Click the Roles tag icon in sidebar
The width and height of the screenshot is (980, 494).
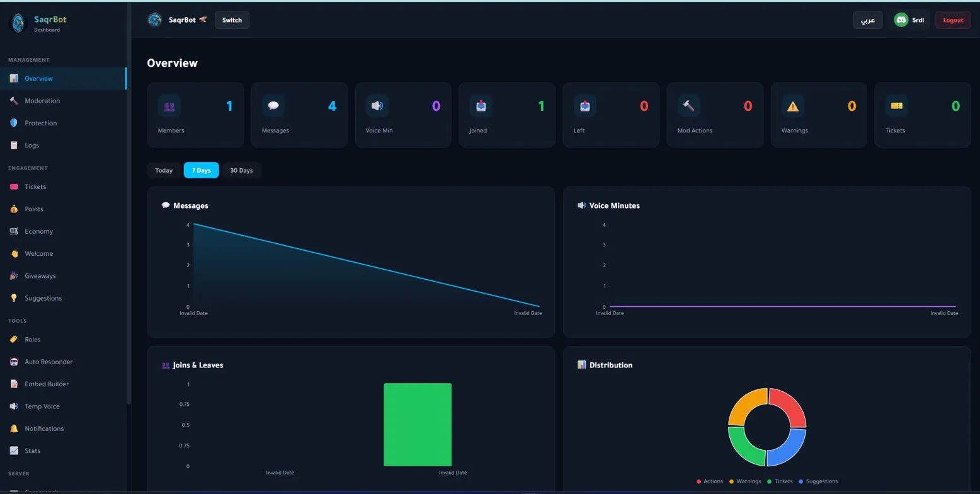point(14,340)
